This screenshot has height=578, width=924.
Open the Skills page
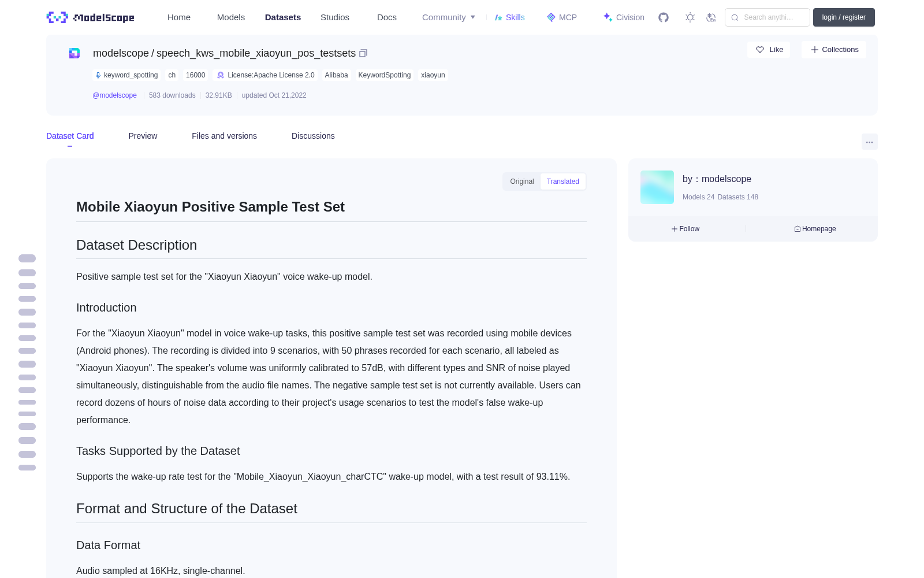[509, 17]
